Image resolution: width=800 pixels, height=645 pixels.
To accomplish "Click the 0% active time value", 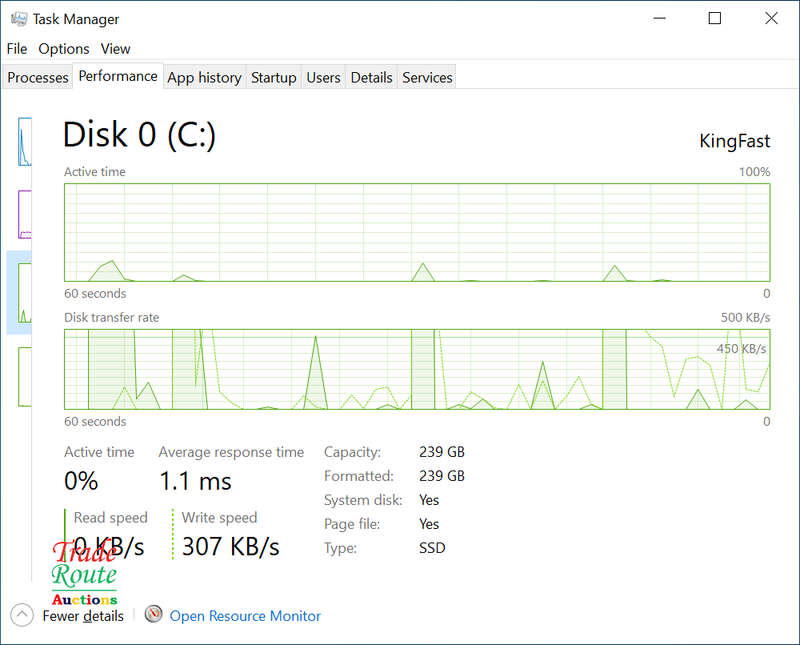I will click(x=81, y=481).
